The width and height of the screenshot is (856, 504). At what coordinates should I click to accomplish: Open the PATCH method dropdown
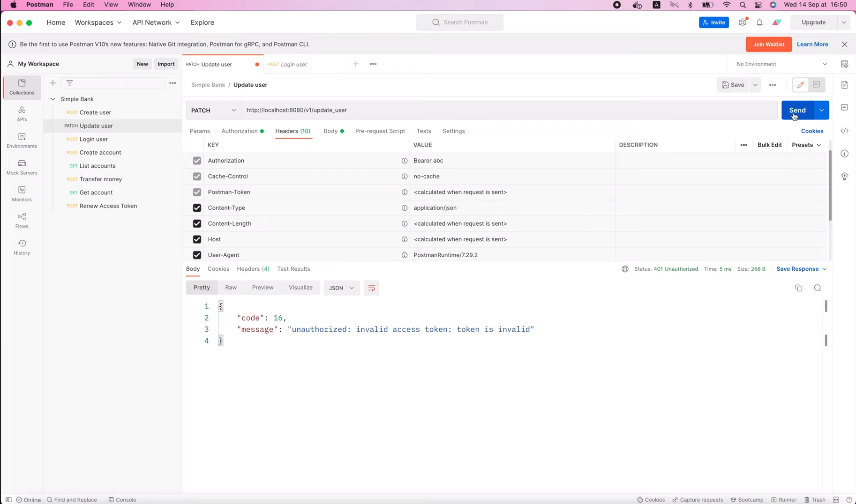tap(213, 110)
